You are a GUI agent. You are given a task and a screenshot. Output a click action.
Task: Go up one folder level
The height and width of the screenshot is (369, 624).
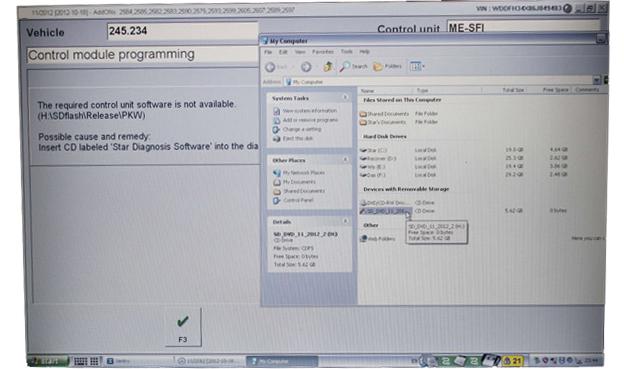coord(328,66)
